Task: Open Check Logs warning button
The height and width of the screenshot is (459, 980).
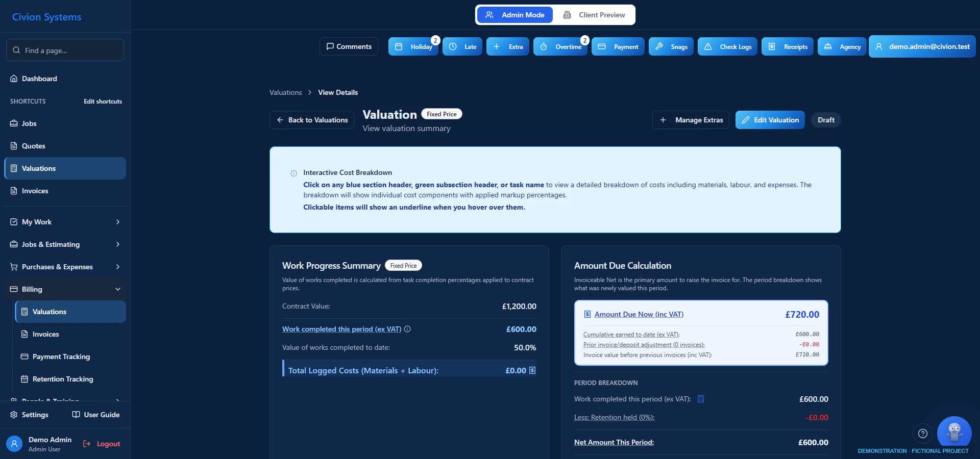Action: click(x=728, y=46)
